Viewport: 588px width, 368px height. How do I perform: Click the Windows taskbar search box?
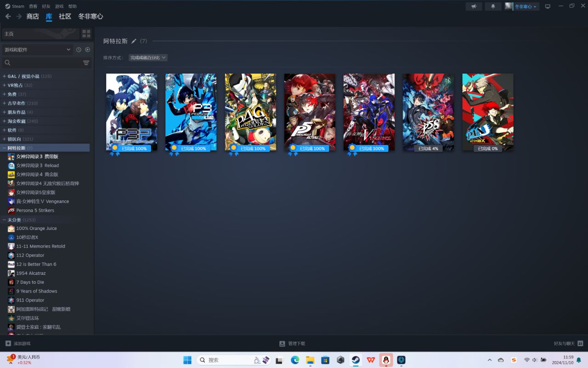[233, 360]
